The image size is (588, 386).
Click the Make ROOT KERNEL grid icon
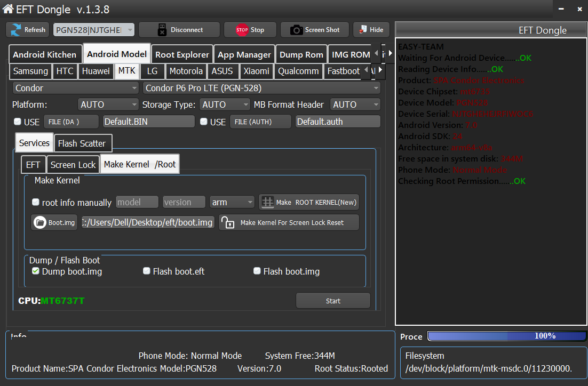(x=267, y=202)
